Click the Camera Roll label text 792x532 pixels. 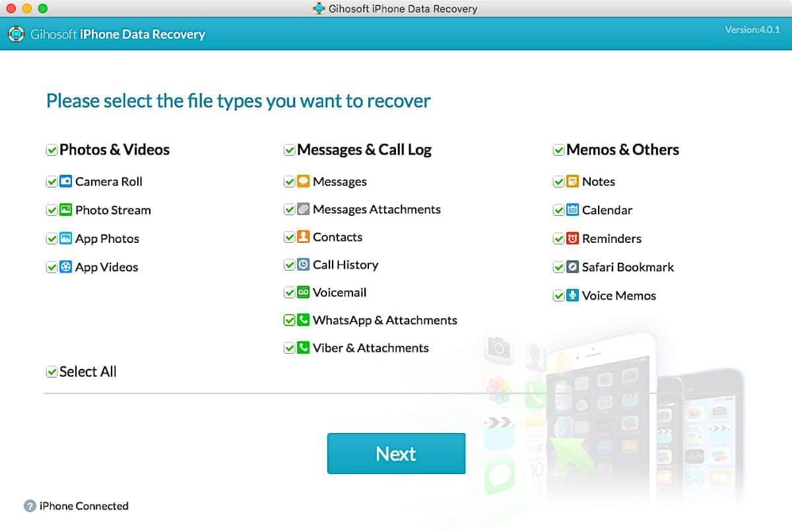[109, 182]
